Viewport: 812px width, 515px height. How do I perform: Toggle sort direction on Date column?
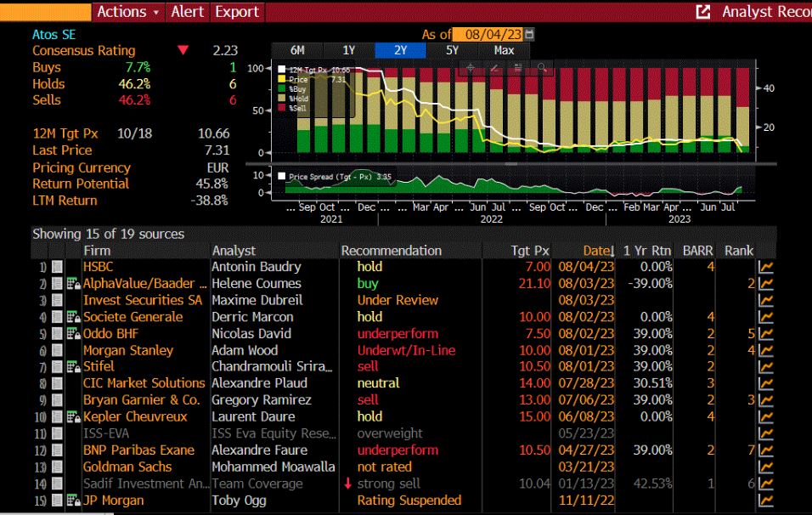click(x=598, y=251)
